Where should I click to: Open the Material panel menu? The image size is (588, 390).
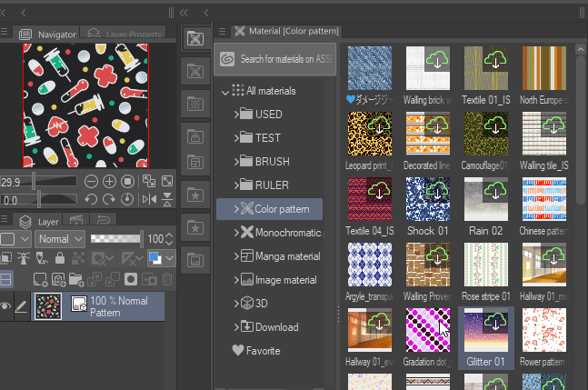tap(222, 32)
